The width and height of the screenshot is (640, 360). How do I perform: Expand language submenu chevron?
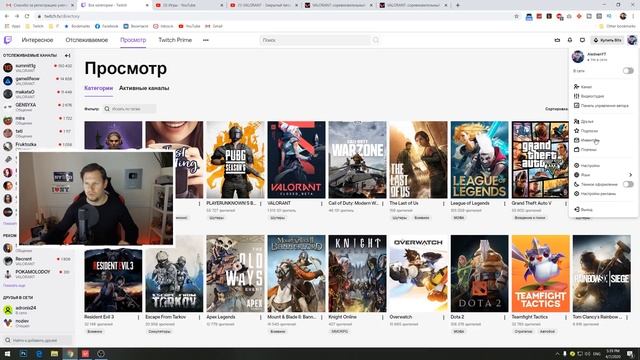(630, 175)
